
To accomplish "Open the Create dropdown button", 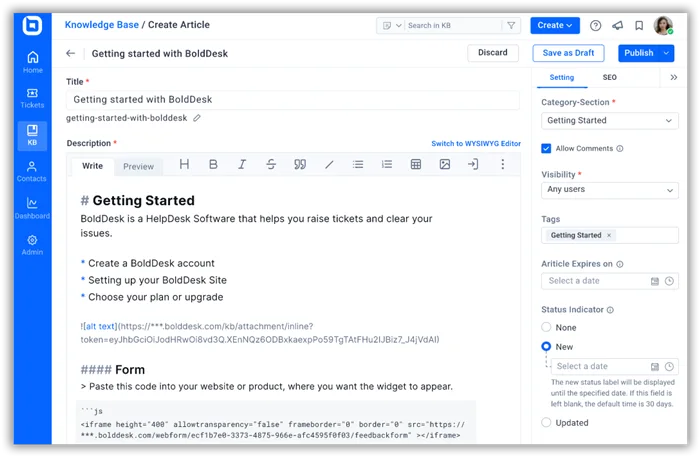I will pyautogui.click(x=555, y=25).
